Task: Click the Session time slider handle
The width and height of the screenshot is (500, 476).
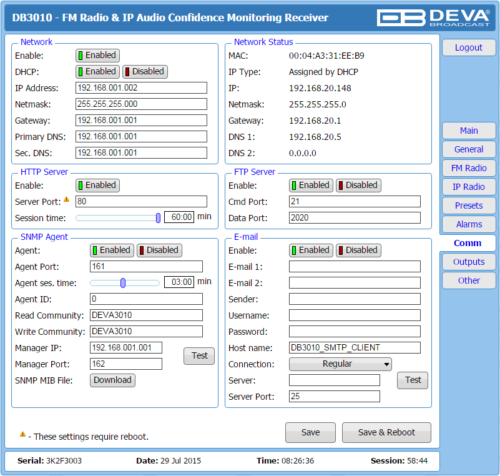Action: tap(158, 218)
